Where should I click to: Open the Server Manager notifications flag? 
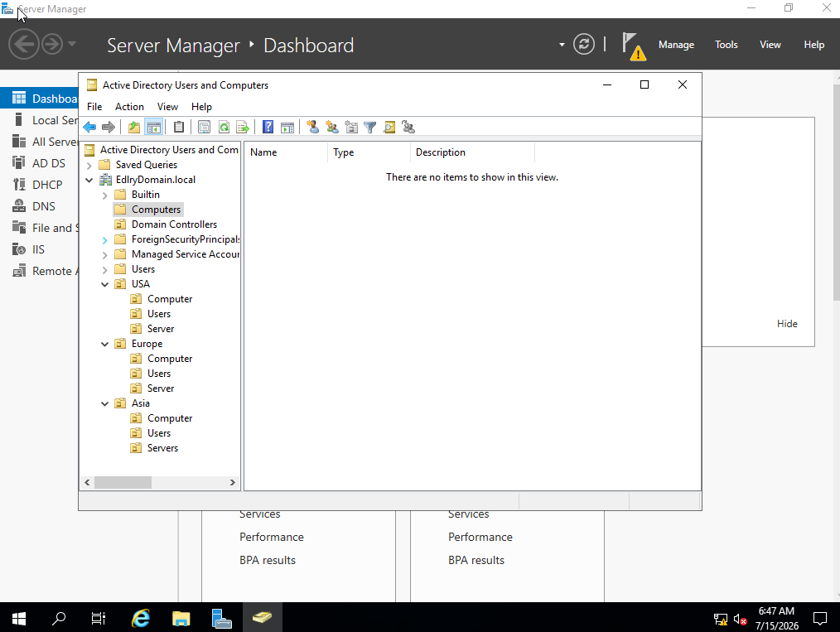pyautogui.click(x=633, y=46)
